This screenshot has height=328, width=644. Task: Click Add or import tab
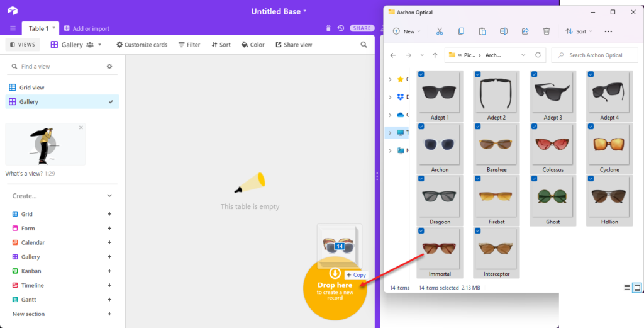[x=87, y=28]
